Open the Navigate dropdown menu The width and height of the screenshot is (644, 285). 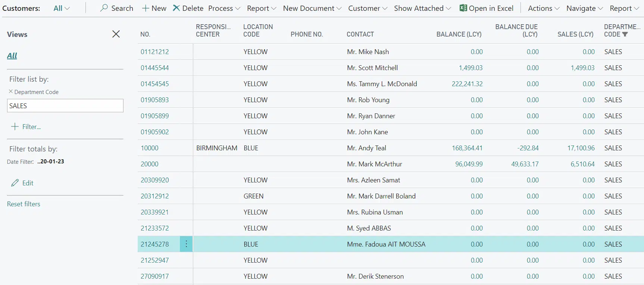click(x=585, y=8)
